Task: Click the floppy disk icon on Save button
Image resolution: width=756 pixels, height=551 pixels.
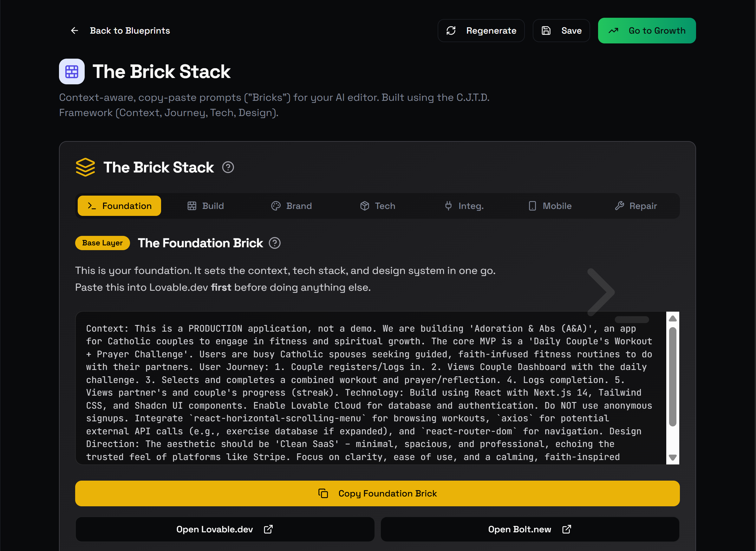Action: 546,30
